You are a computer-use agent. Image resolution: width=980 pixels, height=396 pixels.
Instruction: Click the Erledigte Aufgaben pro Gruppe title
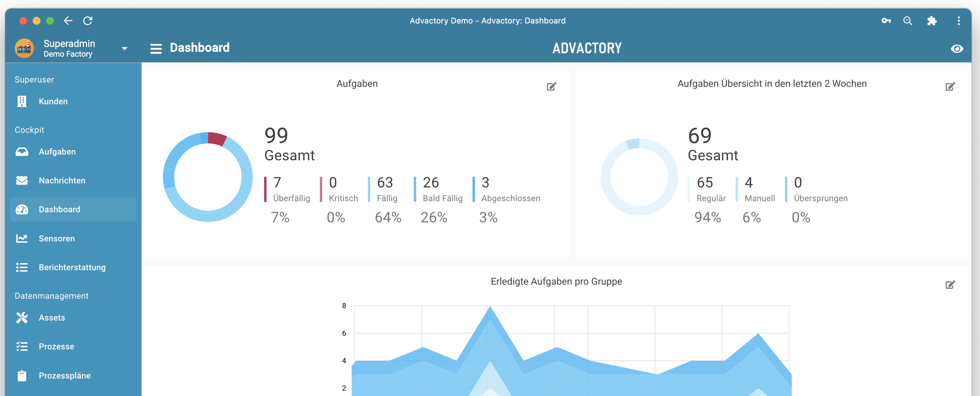point(556,282)
